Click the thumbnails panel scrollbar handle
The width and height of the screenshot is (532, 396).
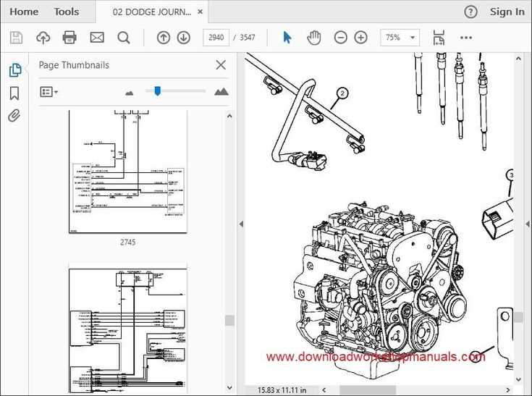229,320
